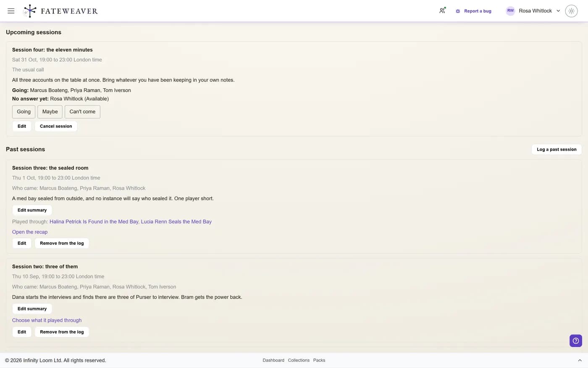Click the Report a bug link

click(x=478, y=11)
